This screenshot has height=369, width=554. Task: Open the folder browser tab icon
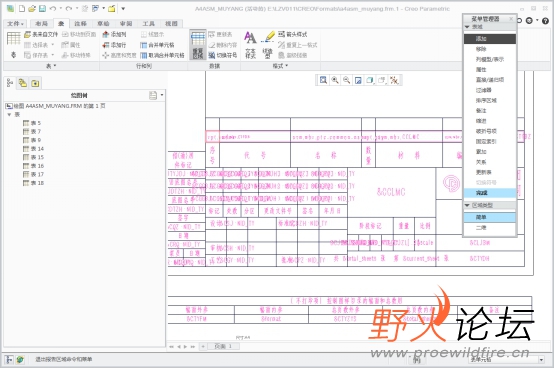click(x=35, y=83)
